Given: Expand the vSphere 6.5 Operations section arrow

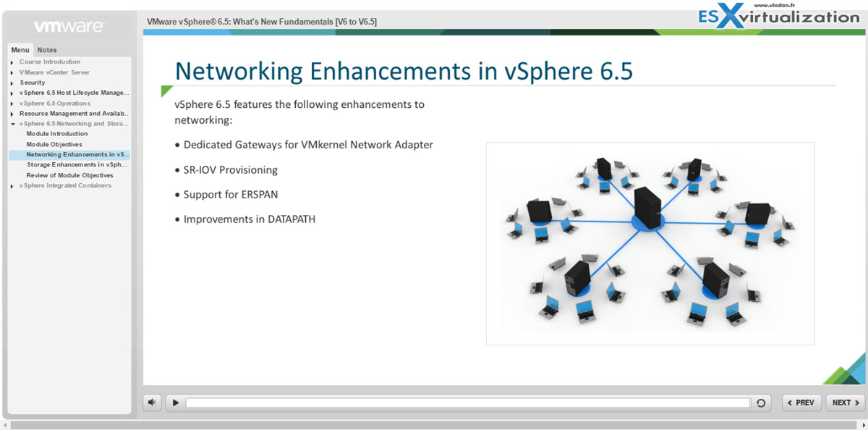Looking at the screenshot, I should 12,104.
